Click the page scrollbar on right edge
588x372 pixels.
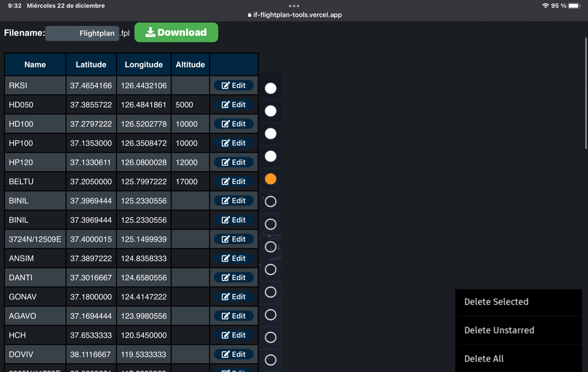click(x=586, y=93)
